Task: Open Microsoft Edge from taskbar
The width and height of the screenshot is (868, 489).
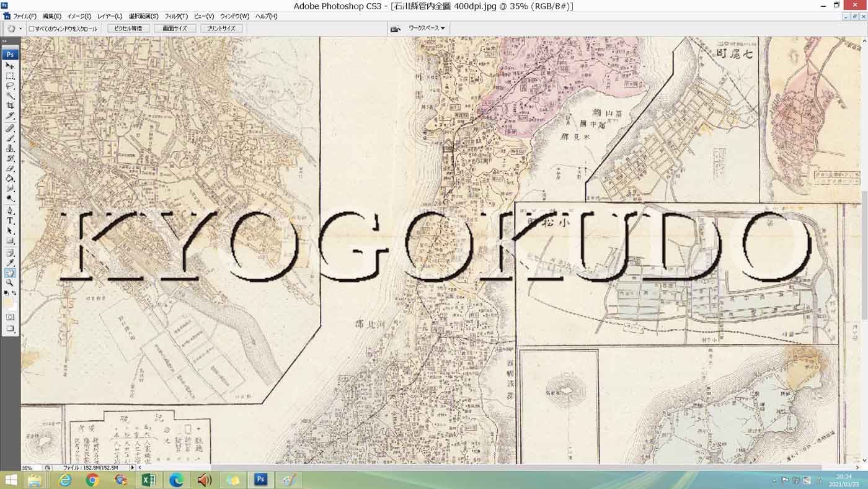Action: 176,480
